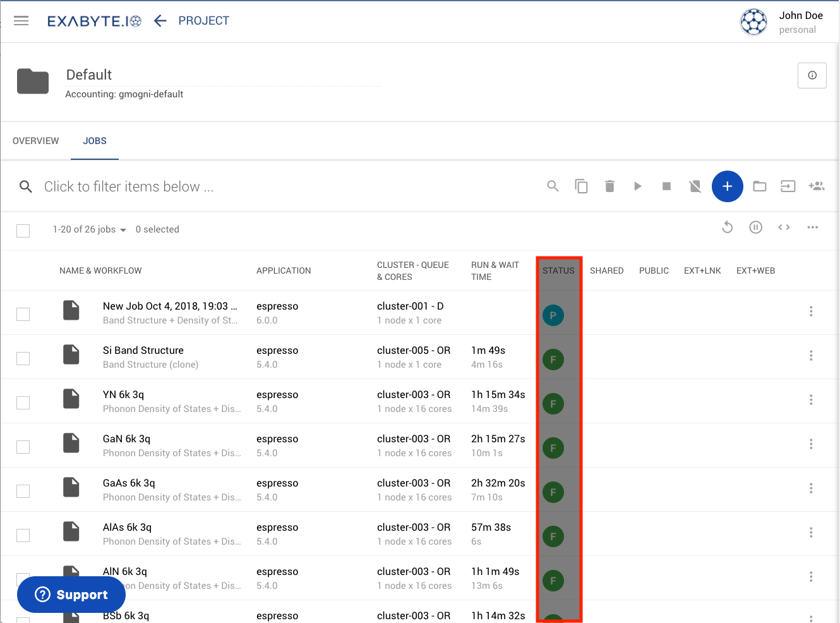
Task: Open row options for YN 6k 3q job
Action: click(811, 400)
